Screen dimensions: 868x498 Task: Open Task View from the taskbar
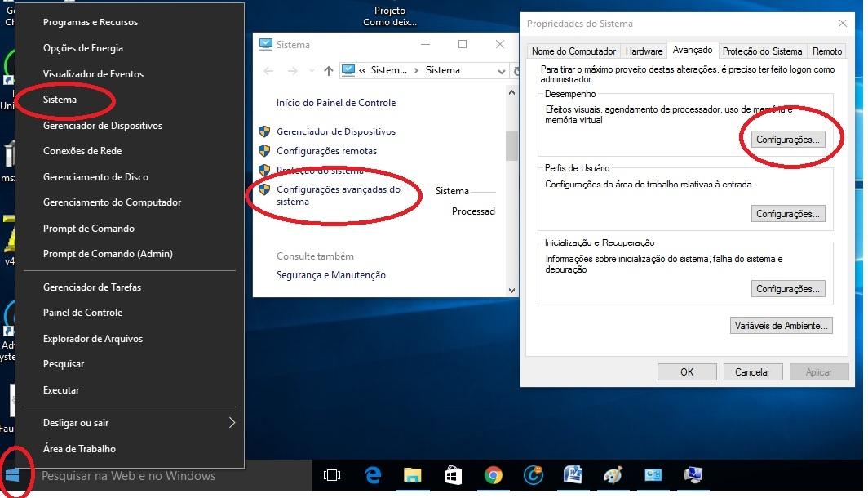pyautogui.click(x=332, y=475)
